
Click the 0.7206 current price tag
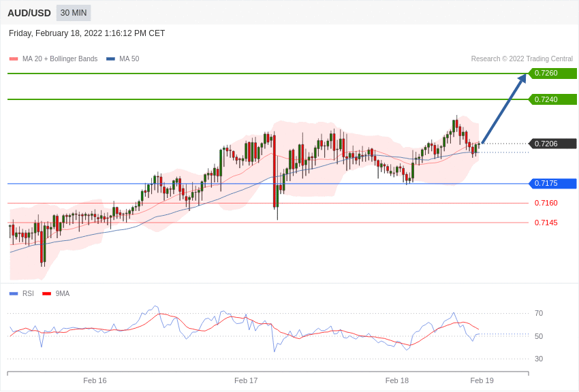(x=553, y=144)
